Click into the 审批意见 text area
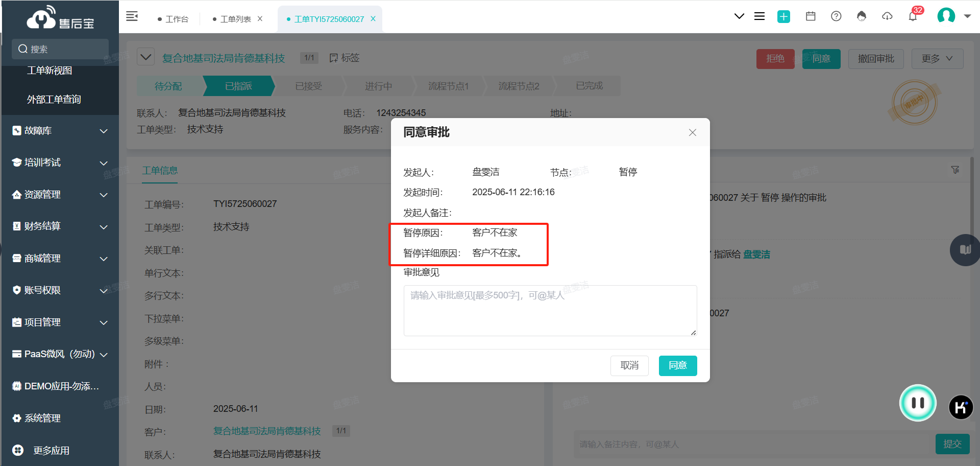The height and width of the screenshot is (466, 980). (x=550, y=311)
